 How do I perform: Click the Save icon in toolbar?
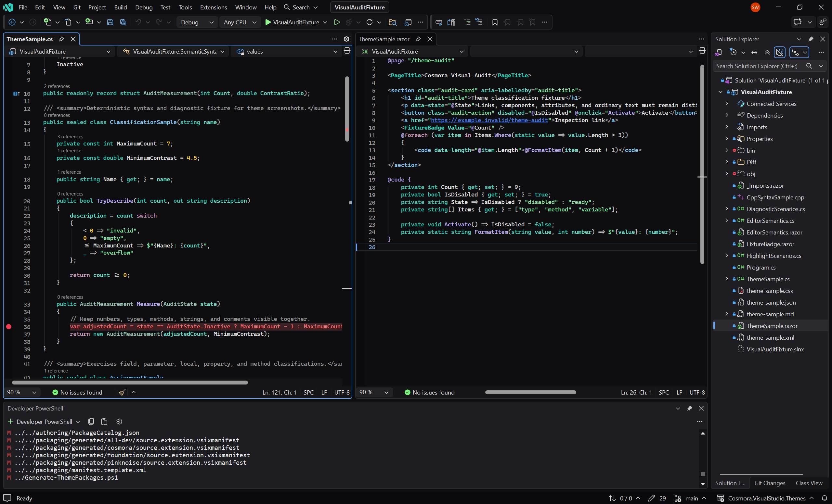pos(110,22)
